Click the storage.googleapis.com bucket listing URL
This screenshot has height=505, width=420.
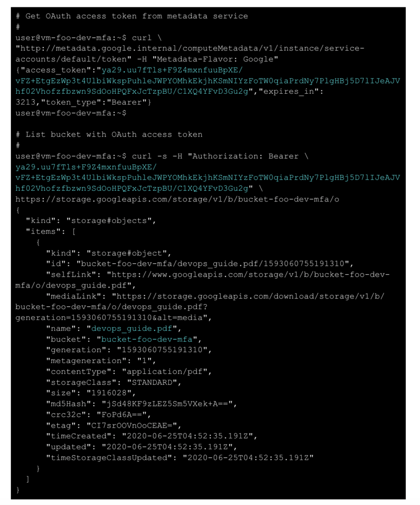pyautogui.click(x=177, y=199)
